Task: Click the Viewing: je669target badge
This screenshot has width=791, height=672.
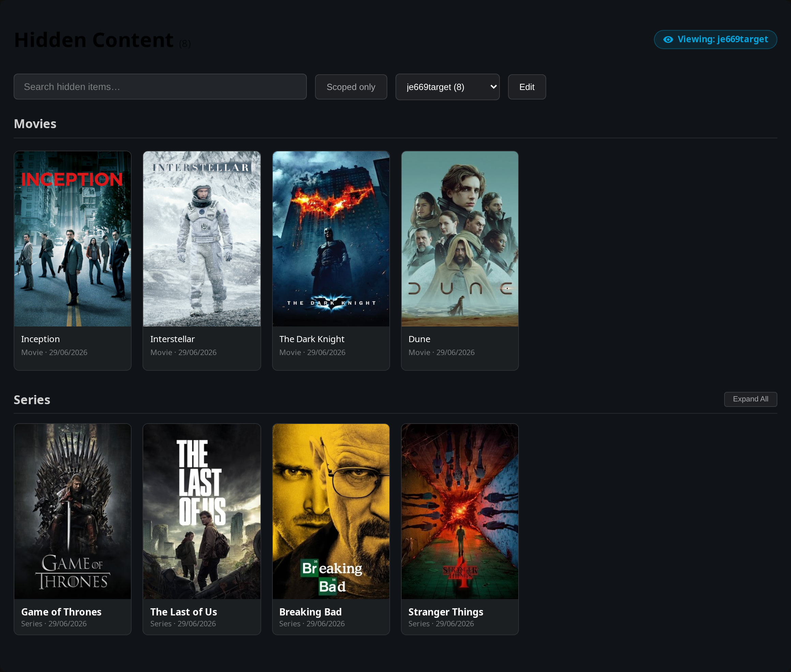Action: (x=715, y=40)
